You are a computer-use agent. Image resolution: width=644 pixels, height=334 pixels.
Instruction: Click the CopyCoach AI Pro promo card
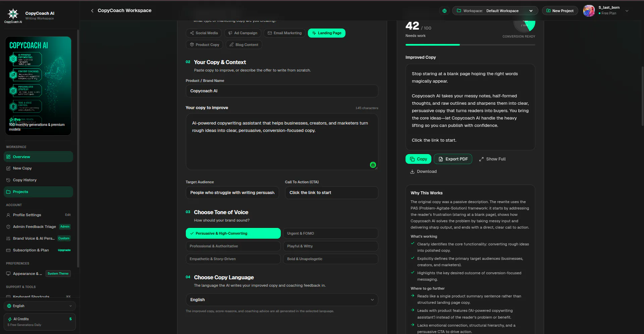point(38,86)
